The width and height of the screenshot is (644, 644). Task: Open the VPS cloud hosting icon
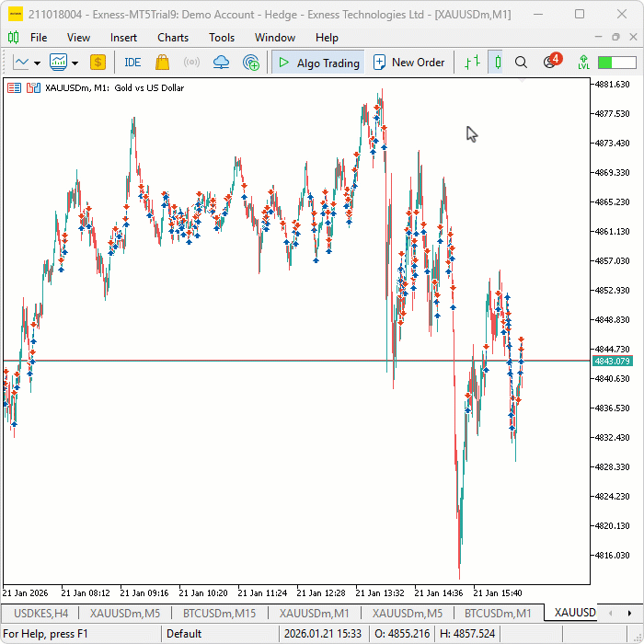(221, 63)
